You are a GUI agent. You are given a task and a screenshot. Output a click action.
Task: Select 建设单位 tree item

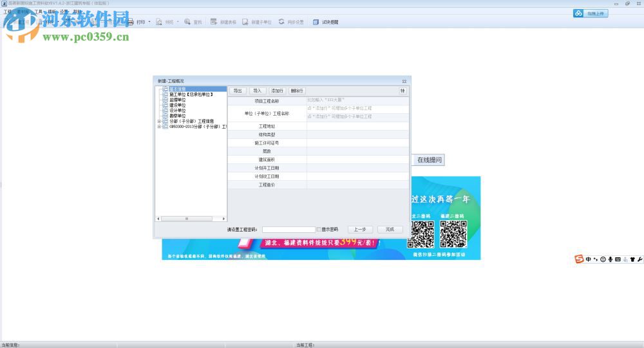pos(178,105)
